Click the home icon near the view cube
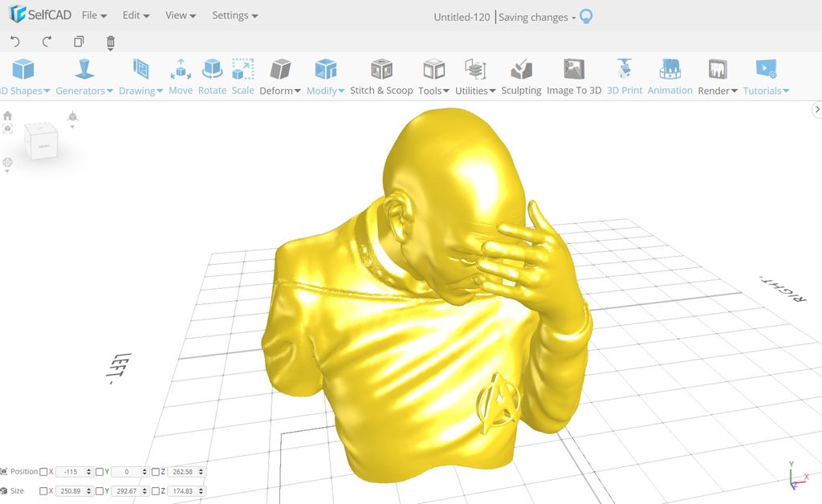Image resolution: width=822 pixels, height=504 pixels. pyautogui.click(x=7, y=115)
